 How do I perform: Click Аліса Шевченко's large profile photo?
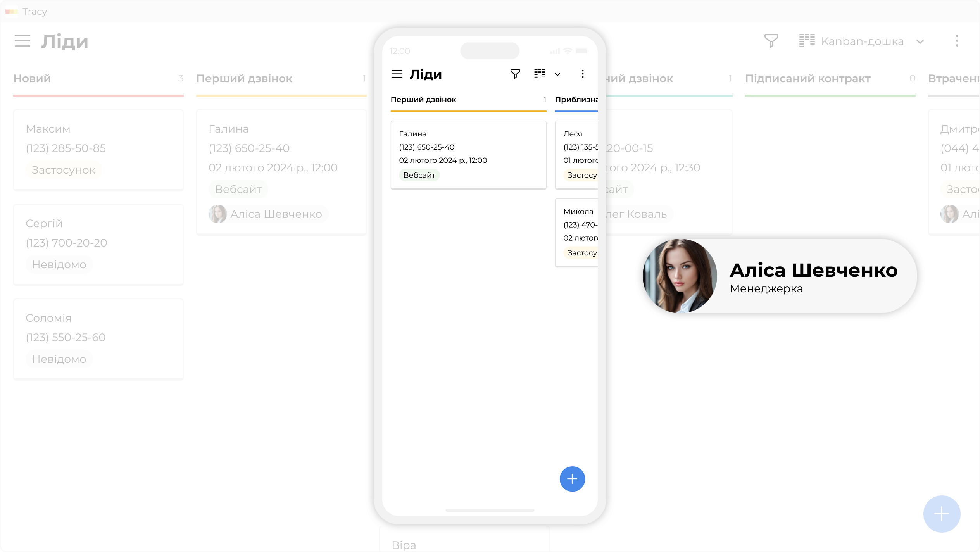coord(680,276)
